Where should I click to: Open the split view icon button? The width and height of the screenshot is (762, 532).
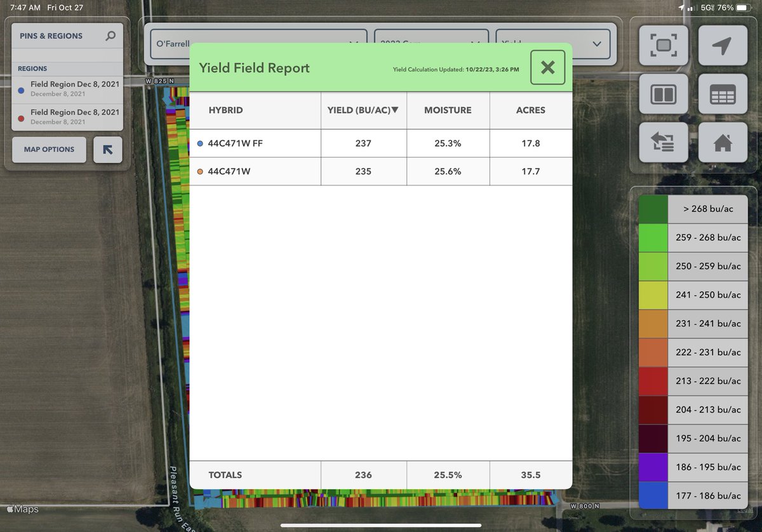(663, 95)
